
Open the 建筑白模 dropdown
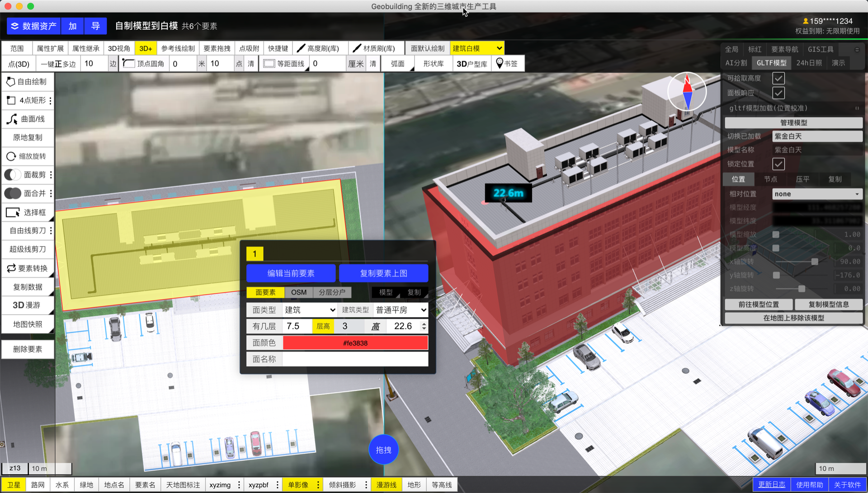point(477,48)
